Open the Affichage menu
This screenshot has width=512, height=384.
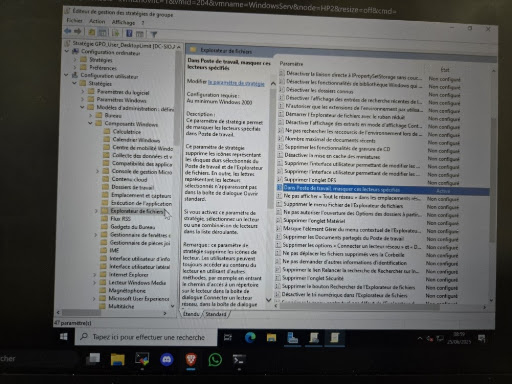(x=123, y=22)
